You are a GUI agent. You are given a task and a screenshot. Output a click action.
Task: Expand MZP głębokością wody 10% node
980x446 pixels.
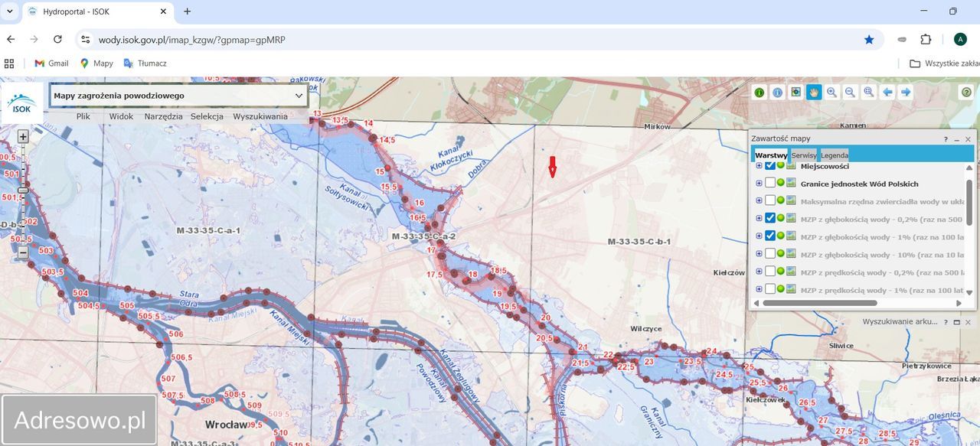(x=759, y=253)
